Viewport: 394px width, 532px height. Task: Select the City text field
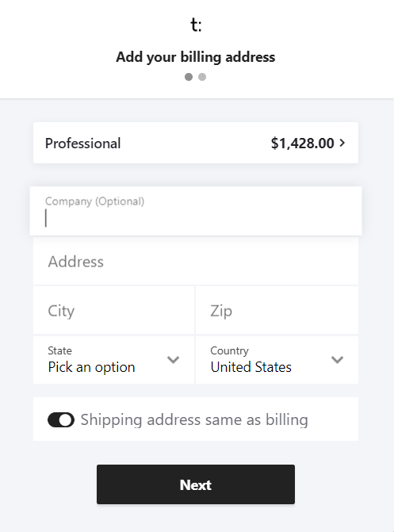[114, 311]
